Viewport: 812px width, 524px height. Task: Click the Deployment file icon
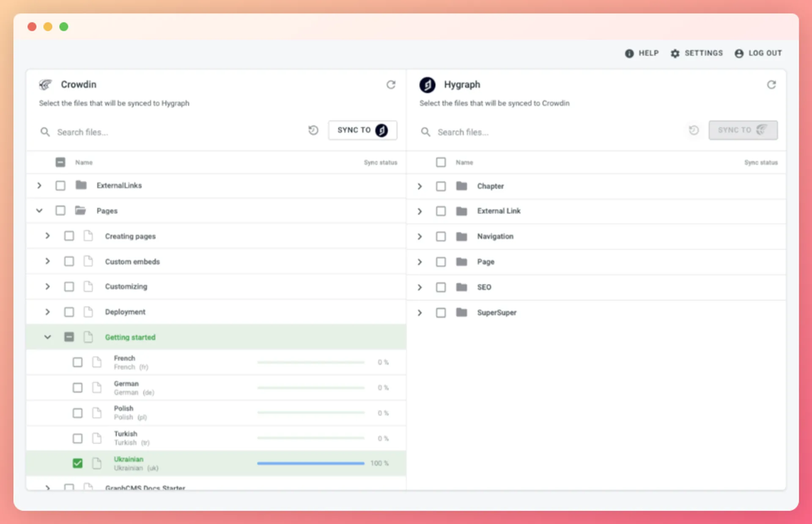point(88,312)
